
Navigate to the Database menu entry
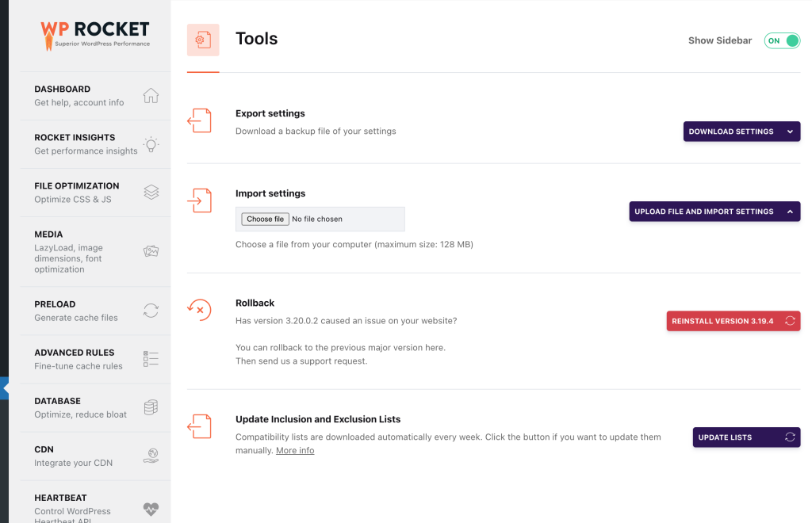click(57, 401)
